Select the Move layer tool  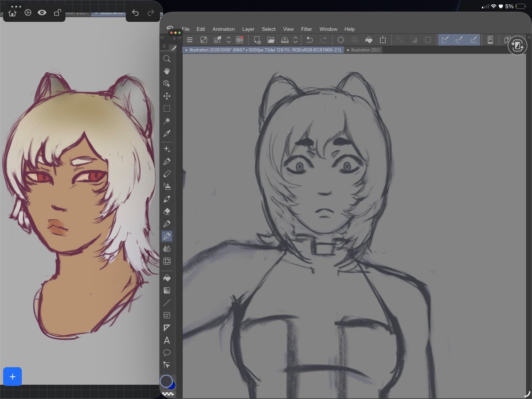click(x=167, y=96)
